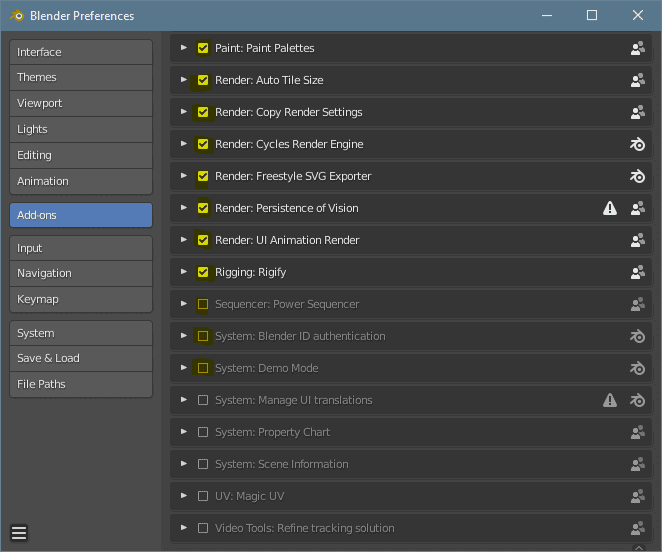
Task: Disable the Cycles Render Engine add-on
Action: click(x=203, y=144)
